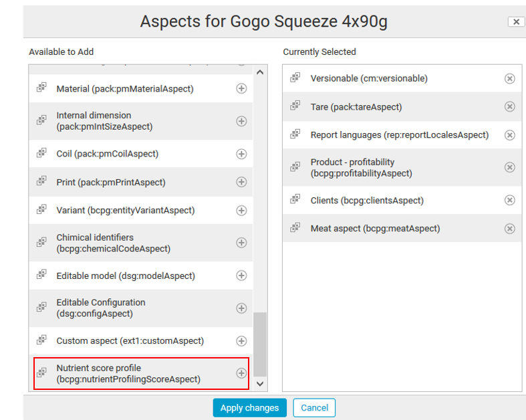Viewport: 526px width, 420px height.
Task: Add the Print aspect plus icon
Action: click(241, 182)
